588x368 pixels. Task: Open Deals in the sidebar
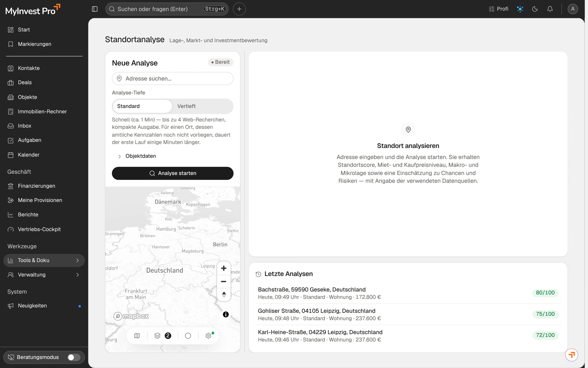(x=44, y=82)
